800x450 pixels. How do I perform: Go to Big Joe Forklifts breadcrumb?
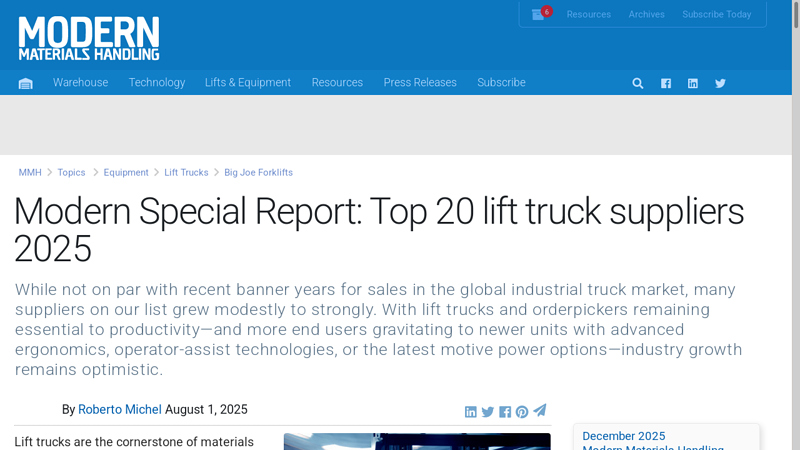click(259, 172)
